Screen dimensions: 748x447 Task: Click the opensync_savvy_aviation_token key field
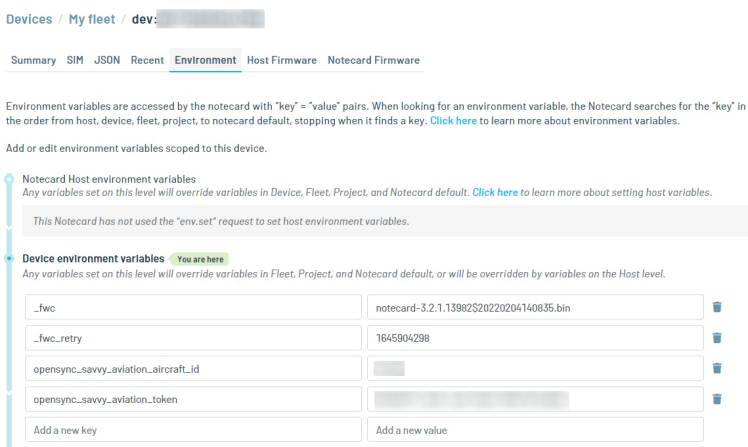(193, 399)
